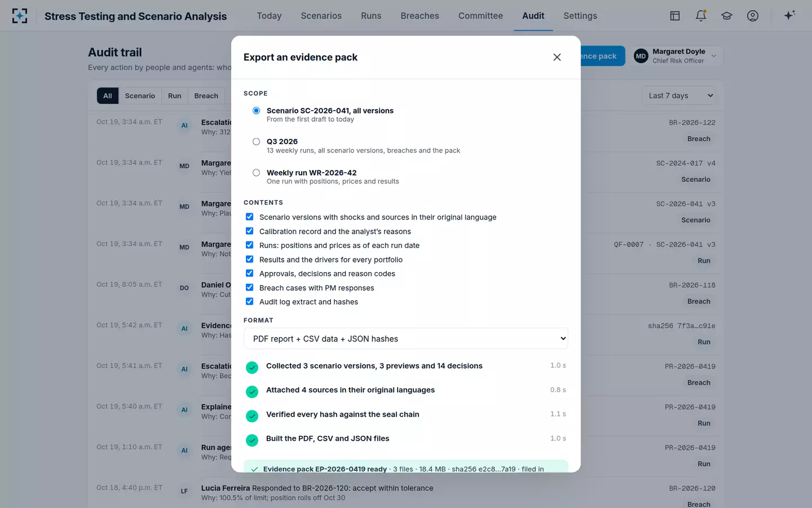This screenshot has width=812, height=508.
Task: Click the check icon for 'Collected 3 scenario versions'
Action: 252,367
